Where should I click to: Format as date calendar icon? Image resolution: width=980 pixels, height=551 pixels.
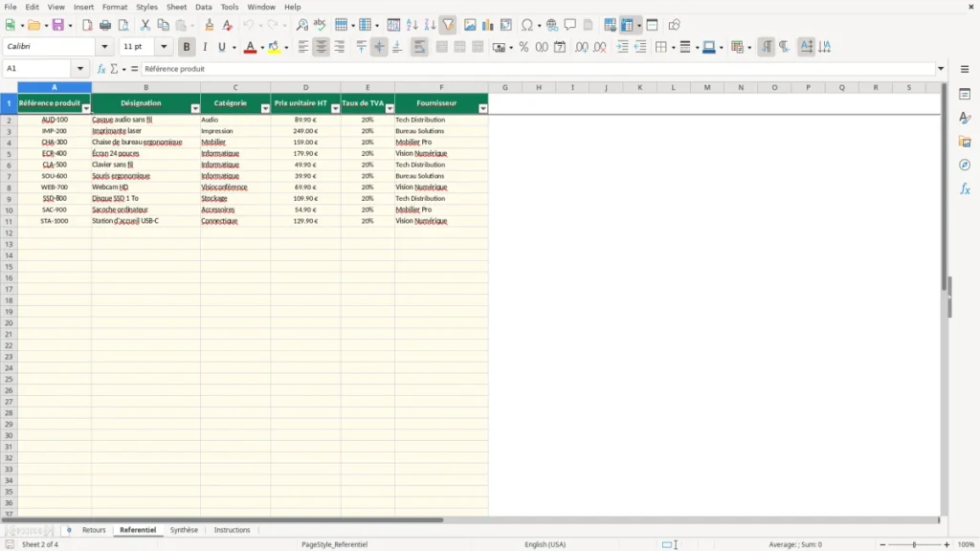(x=560, y=47)
